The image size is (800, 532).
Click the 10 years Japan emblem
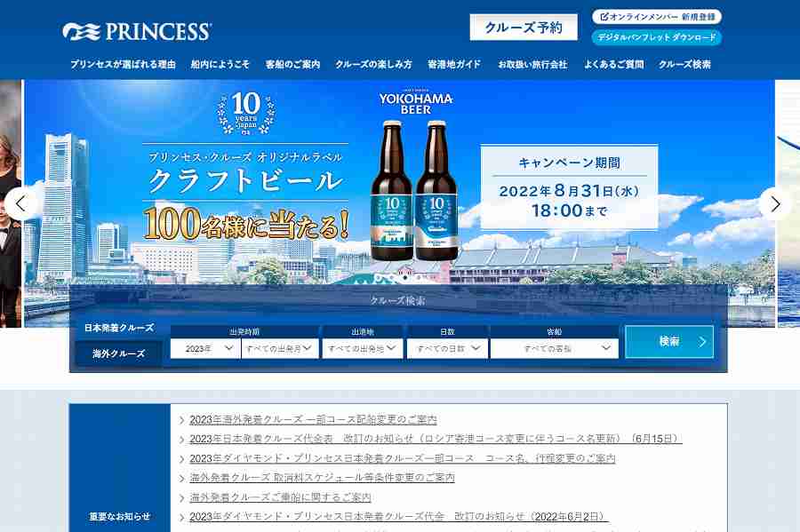[x=246, y=113]
